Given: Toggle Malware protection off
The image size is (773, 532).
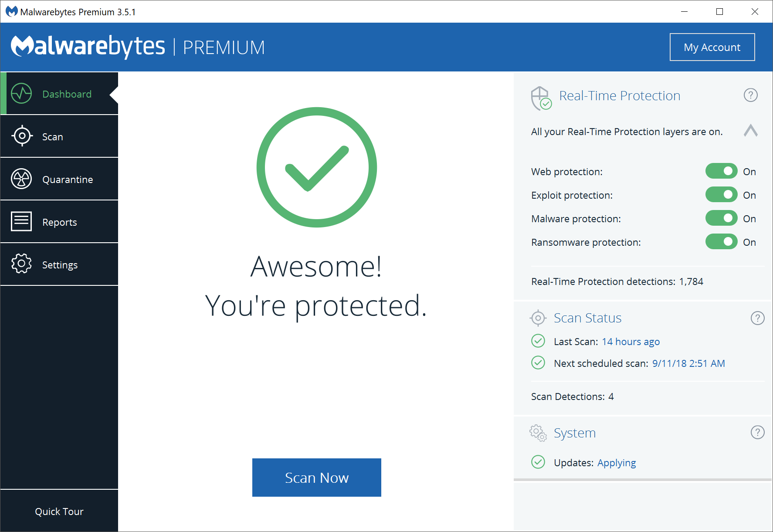Looking at the screenshot, I should coord(721,218).
